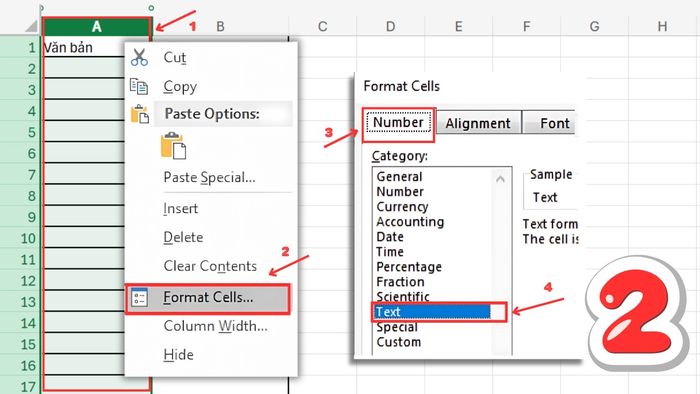Click the Category list scroll-up arrow
This screenshot has width=700, height=394.
click(500, 179)
